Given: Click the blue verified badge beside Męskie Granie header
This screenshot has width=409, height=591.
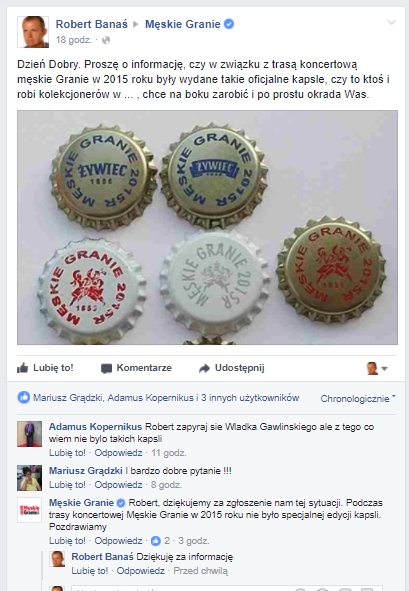Looking at the screenshot, I should (x=229, y=24).
